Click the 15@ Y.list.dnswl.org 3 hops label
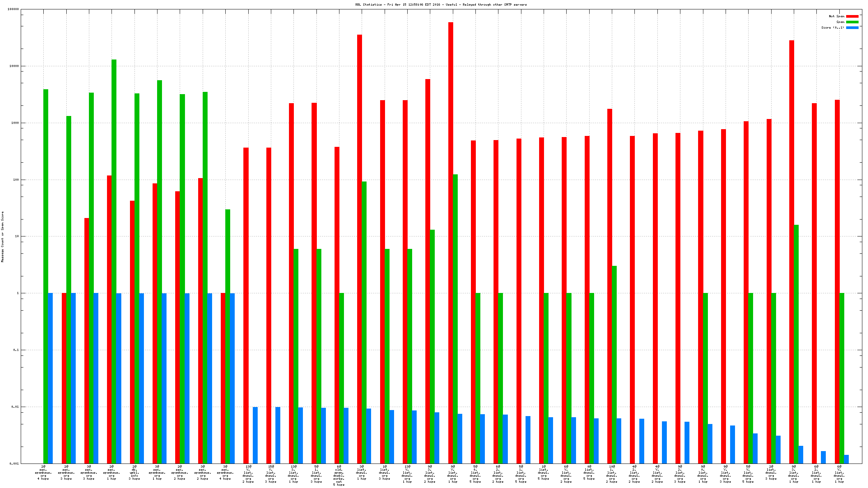Image resolution: width=868 pixels, height=488 pixels. point(270,474)
